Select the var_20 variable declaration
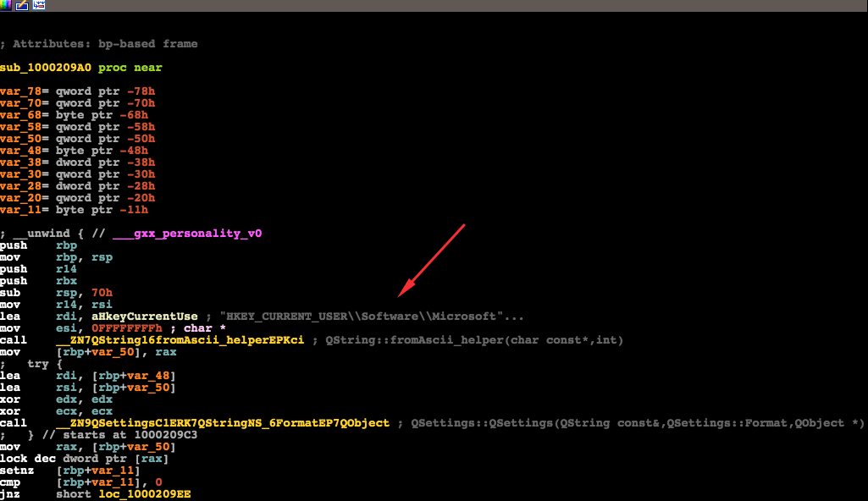This screenshot has width=868, height=501. pos(78,198)
